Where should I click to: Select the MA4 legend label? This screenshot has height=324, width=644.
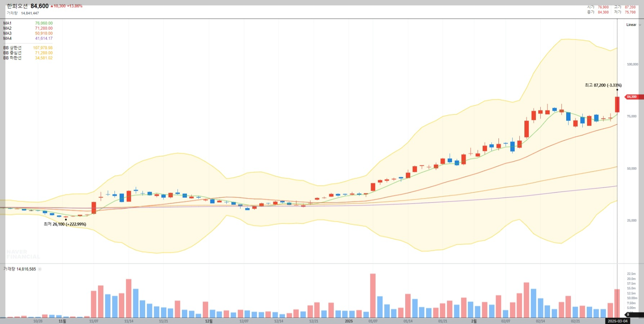pyautogui.click(x=7, y=39)
